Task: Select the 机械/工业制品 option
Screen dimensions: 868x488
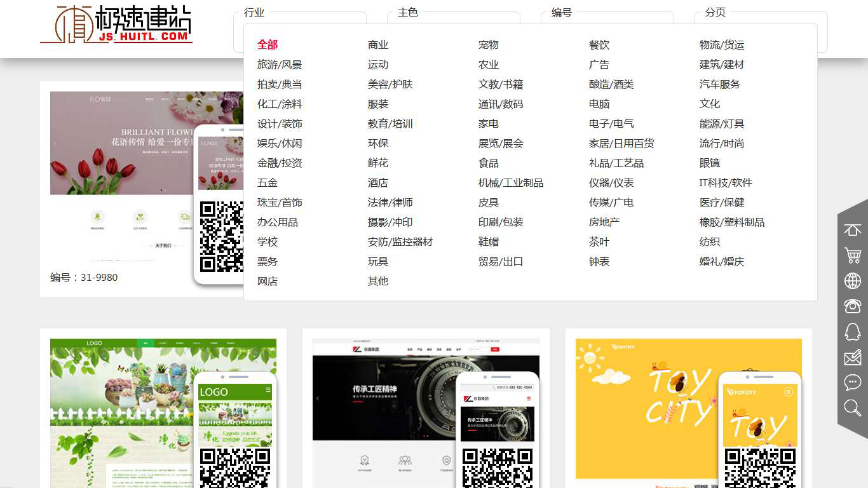Action: point(511,183)
